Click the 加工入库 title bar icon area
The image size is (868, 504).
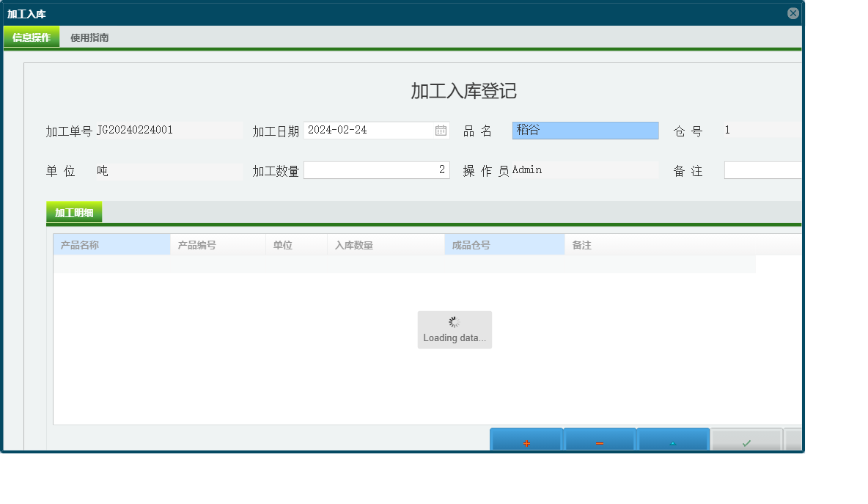[792, 12]
